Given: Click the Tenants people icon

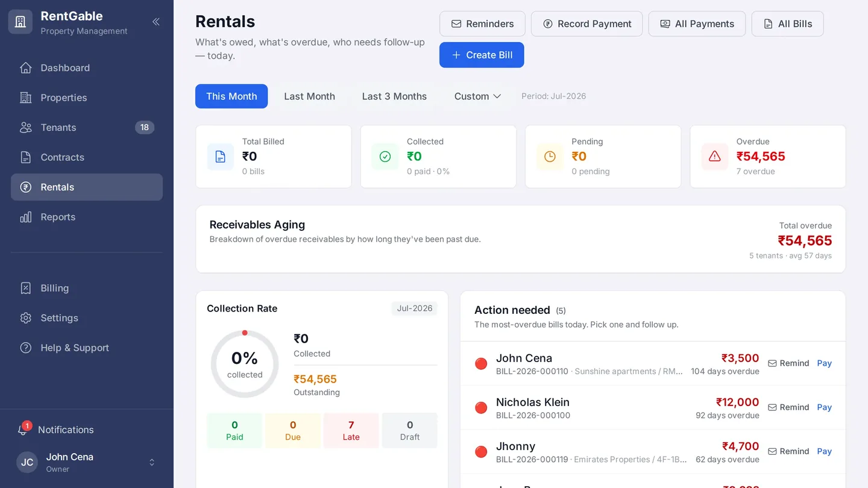Looking at the screenshot, I should pos(25,128).
